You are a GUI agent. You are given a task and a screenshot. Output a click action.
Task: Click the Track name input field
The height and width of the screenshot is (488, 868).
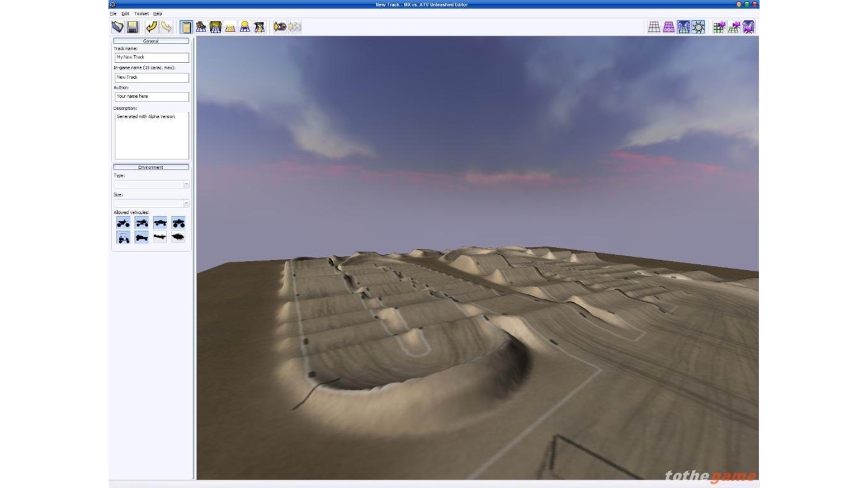pos(151,57)
